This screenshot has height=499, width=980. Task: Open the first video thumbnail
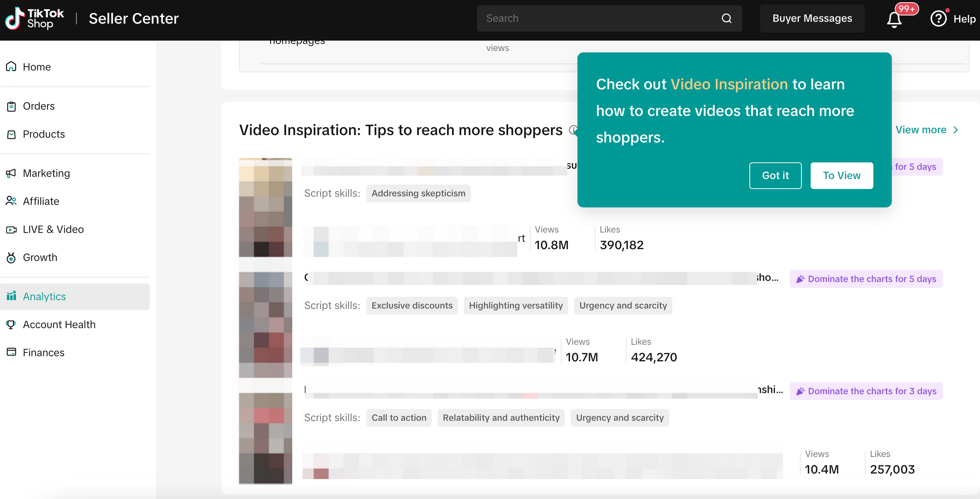pos(265,207)
